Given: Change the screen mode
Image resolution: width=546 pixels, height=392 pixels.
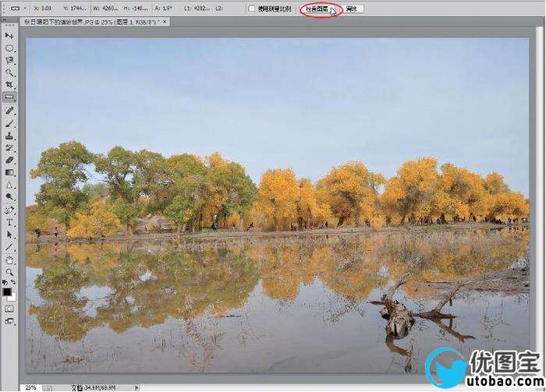Looking at the screenshot, I should pyautogui.click(x=9, y=321).
